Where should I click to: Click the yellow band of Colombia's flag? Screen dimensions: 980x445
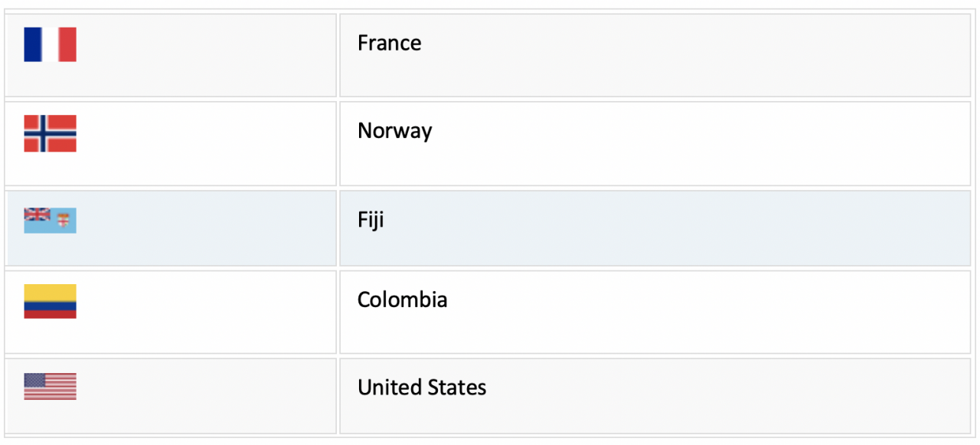tap(50, 293)
